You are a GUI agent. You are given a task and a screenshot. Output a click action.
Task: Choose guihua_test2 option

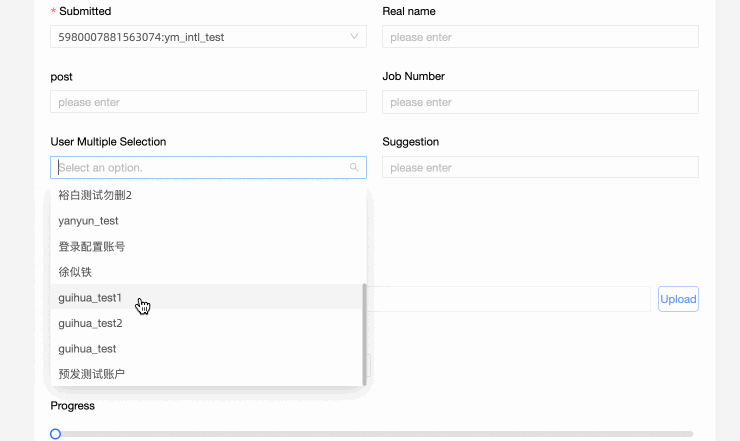[90, 323]
